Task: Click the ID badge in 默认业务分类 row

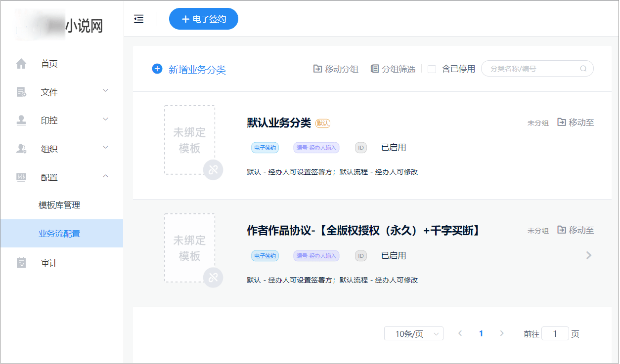Action: click(x=361, y=147)
